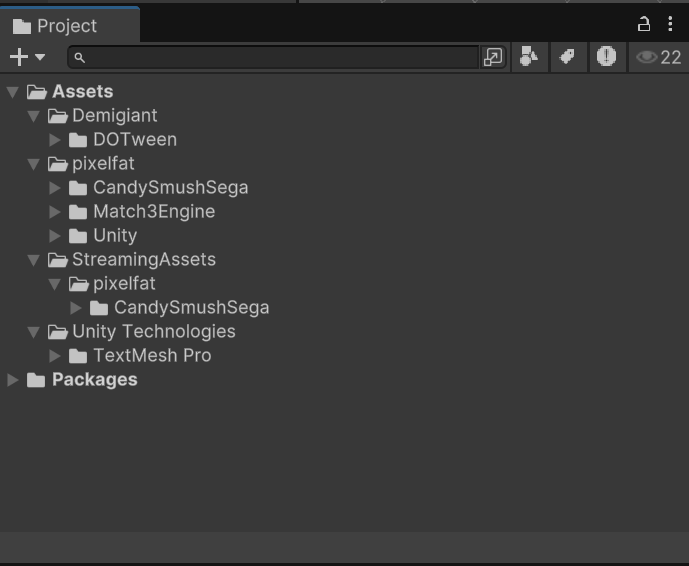The width and height of the screenshot is (689, 566).
Task: Click the Match3Engine folder icon
Action: tap(79, 212)
